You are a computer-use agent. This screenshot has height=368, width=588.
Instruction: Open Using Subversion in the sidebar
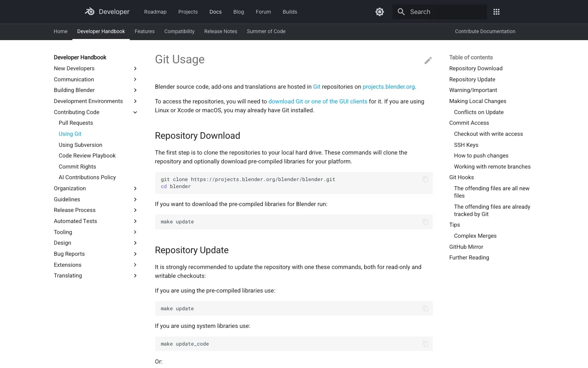coord(80,145)
